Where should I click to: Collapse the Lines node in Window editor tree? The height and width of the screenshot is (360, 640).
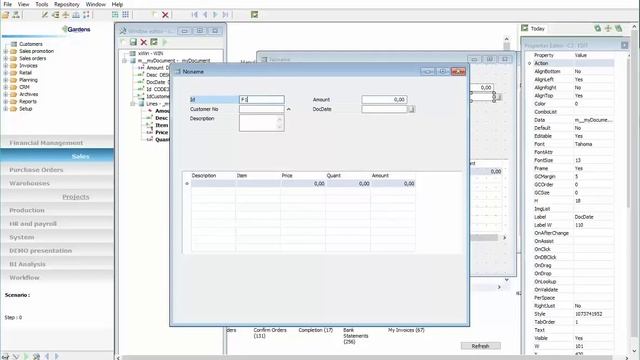coord(133,104)
